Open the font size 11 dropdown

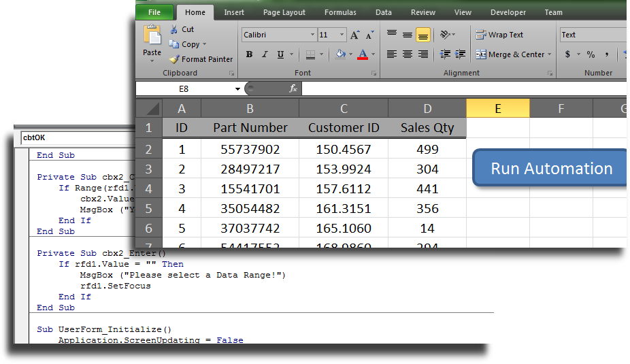342,35
